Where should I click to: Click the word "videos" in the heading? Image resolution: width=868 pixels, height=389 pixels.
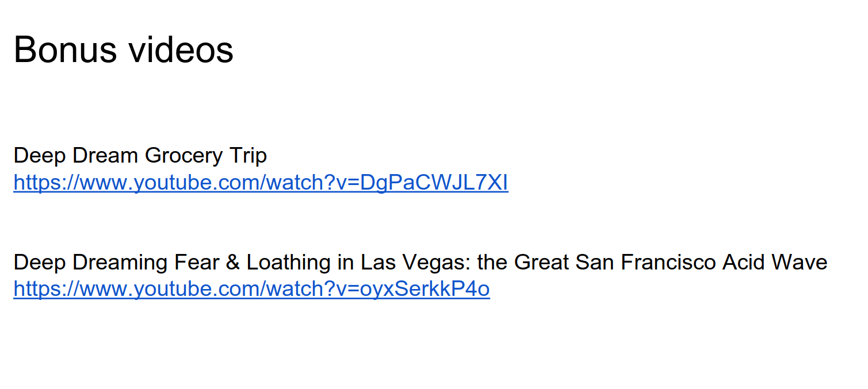[x=181, y=49]
